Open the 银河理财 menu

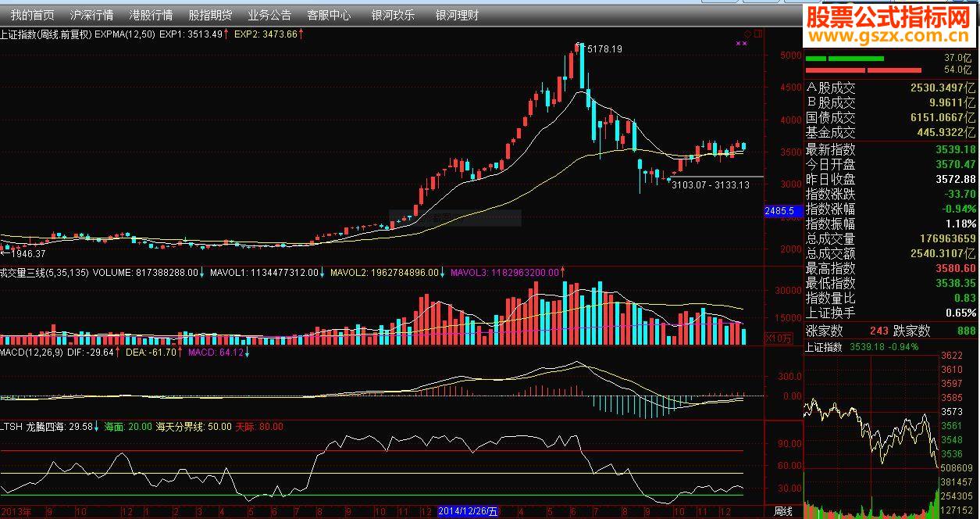(457, 15)
